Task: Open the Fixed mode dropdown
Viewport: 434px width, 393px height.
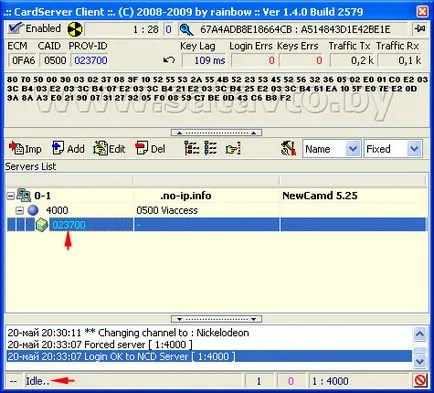Action: (414, 149)
